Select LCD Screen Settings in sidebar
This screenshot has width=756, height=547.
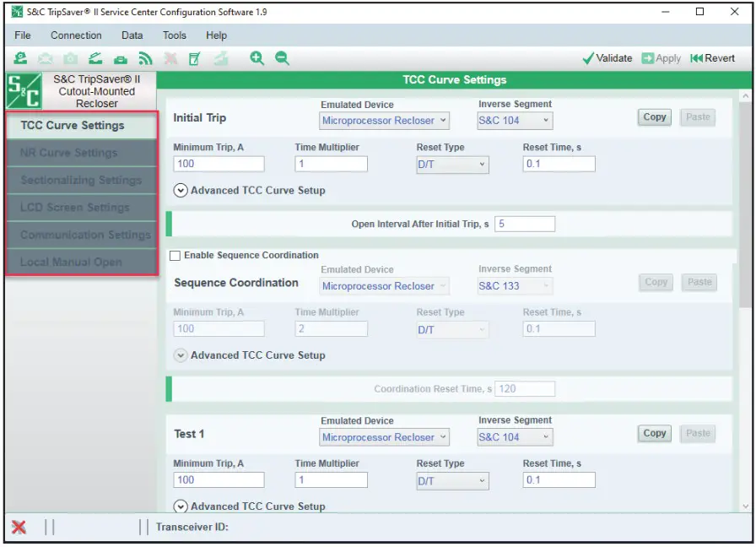point(82,208)
